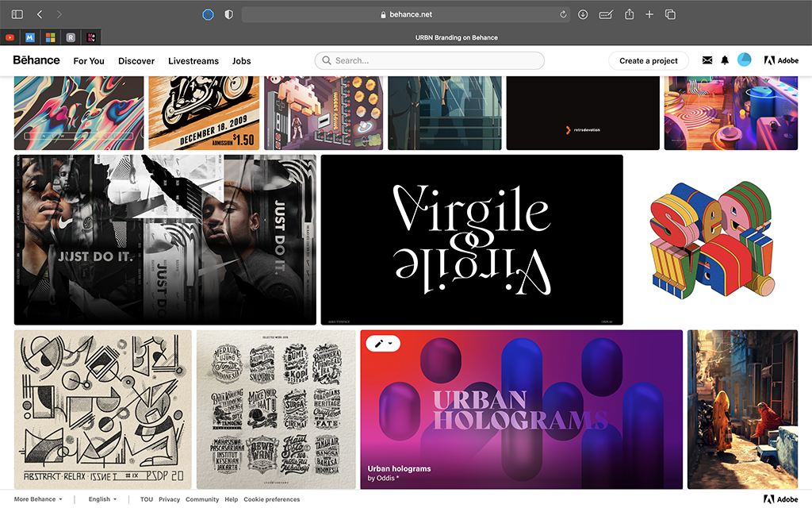
Task: Expand the pencil edit dropdown on Urban Holograms
Action: pyautogui.click(x=383, y=344)
